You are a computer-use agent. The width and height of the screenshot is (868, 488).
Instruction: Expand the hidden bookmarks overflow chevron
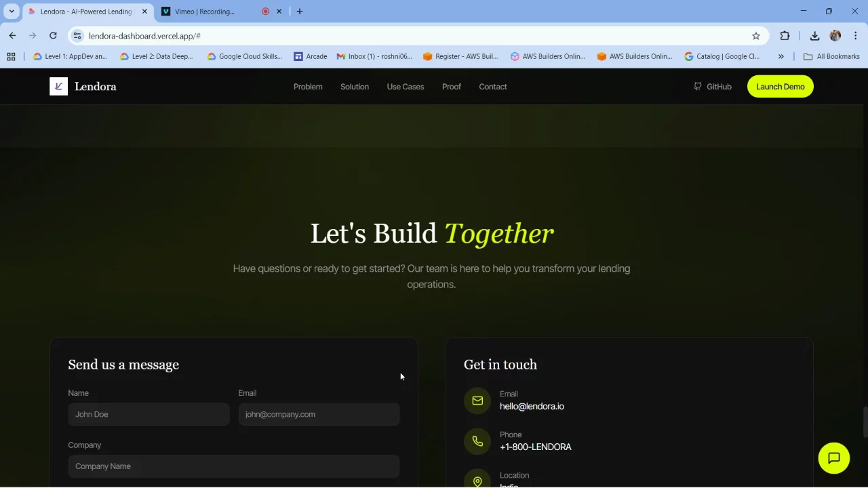(x=781, y=57)
